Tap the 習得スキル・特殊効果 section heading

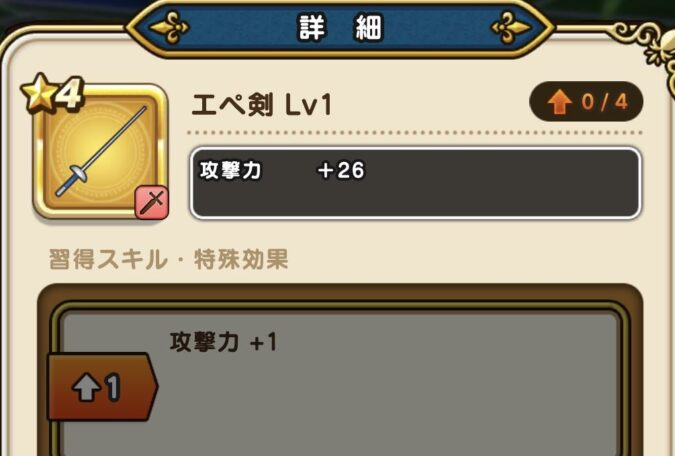168,259
